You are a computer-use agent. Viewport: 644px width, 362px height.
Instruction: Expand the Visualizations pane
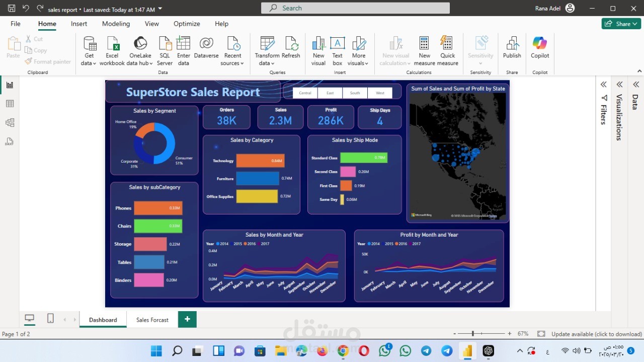[x=620, y=85]
